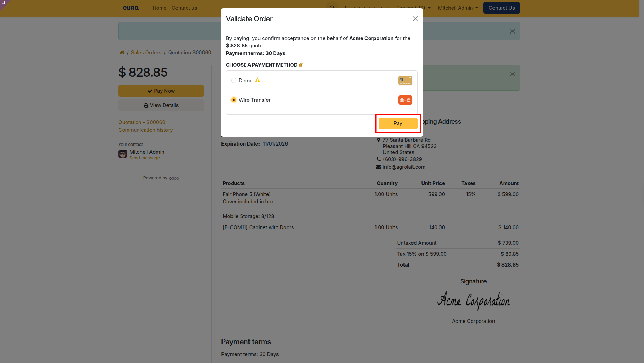Dismiss the top blue alert banner
This screenshot has height=363, width=644.
click(513, 31)
